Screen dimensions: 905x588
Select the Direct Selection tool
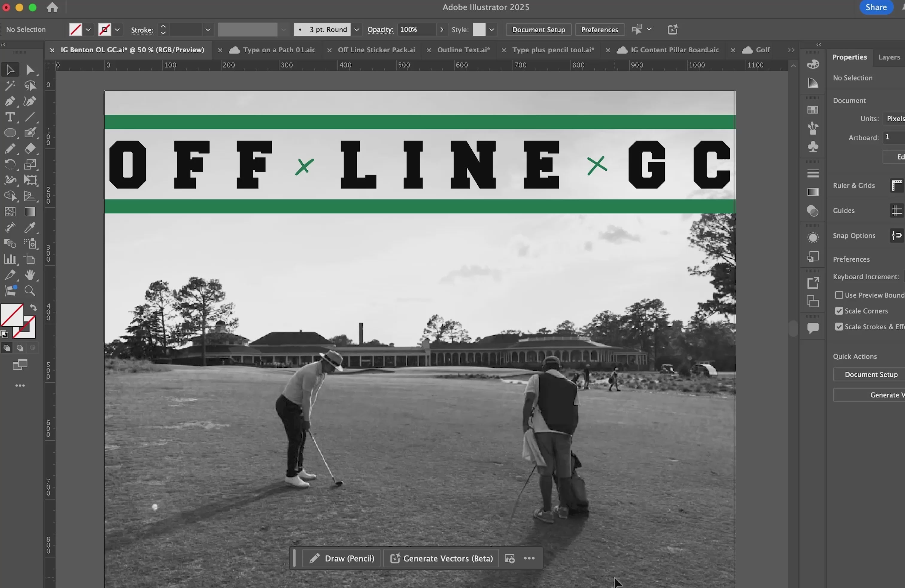pos(30,70)
